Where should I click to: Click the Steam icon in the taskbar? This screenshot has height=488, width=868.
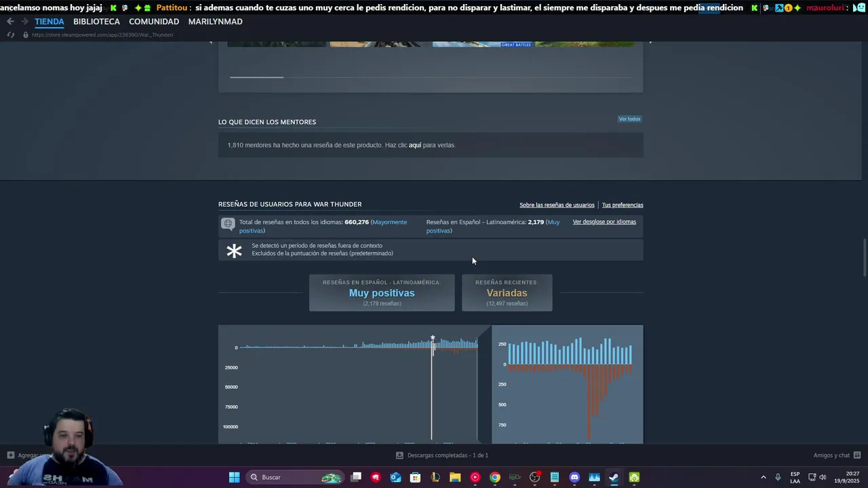click(614, 477)
